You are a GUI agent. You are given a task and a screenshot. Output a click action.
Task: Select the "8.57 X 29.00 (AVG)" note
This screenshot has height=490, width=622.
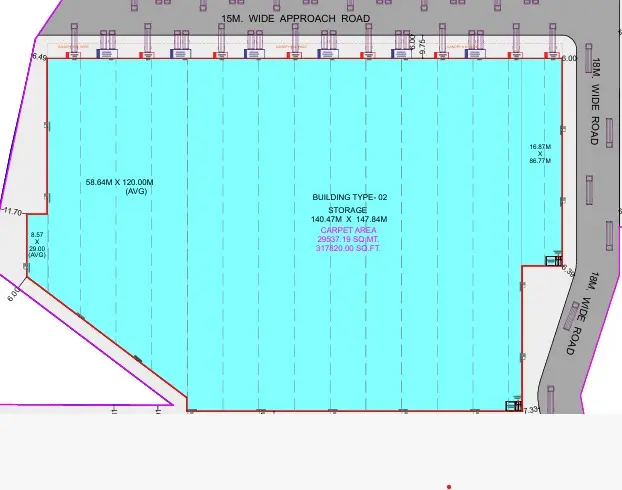[x=37, y=245]
